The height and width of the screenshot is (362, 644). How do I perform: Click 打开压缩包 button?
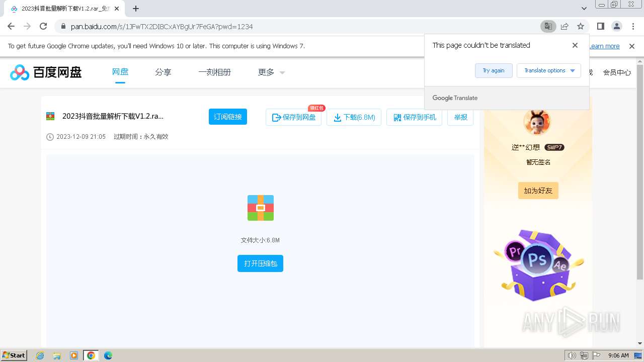click(x=260, y=263)
